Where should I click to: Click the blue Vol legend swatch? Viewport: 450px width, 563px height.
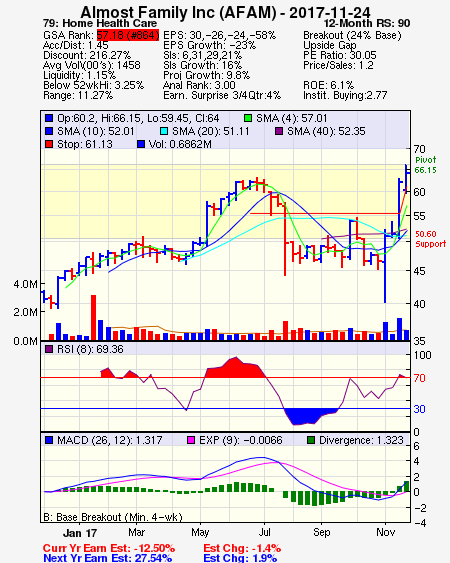point(141,144)
